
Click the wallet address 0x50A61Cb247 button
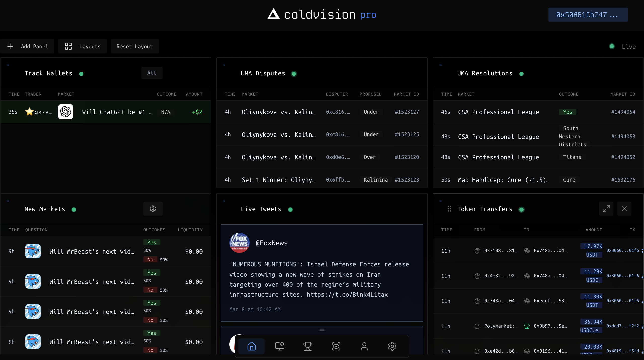point(588,15)
